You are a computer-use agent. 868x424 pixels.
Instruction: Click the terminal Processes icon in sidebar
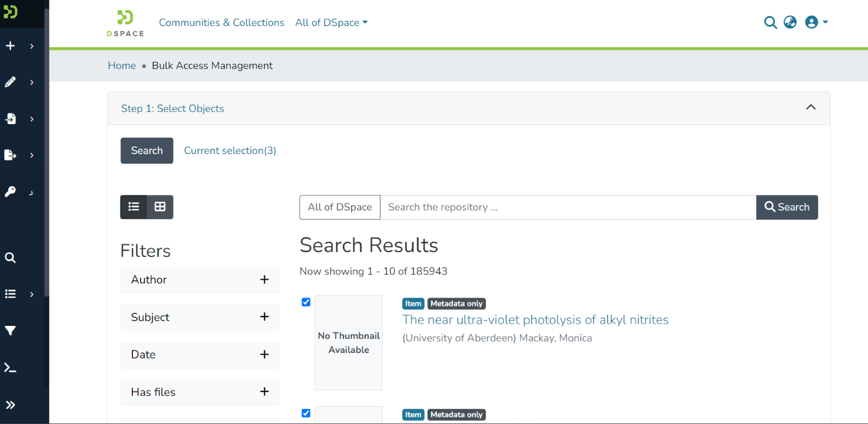tap(10, 368)
